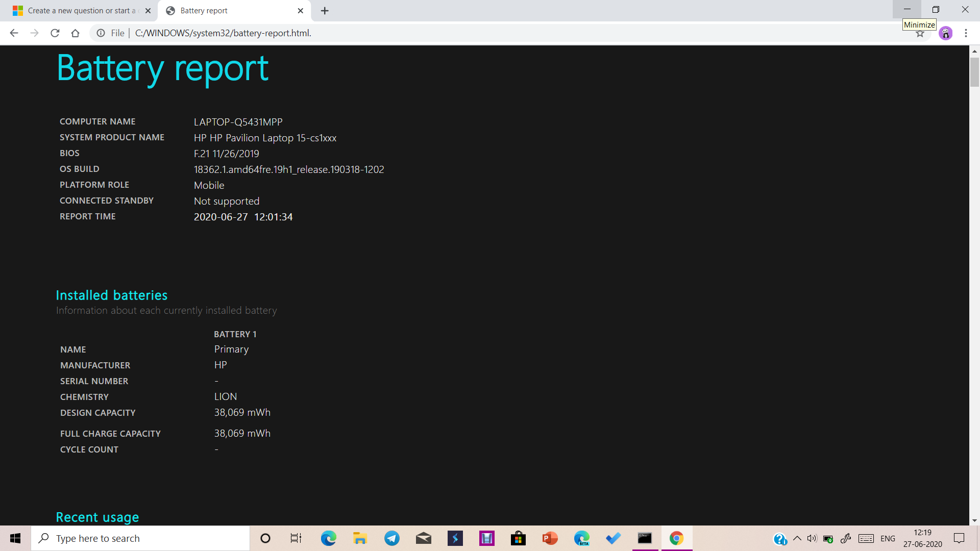Viewport: 980px width, 551px height.
Task: Open a new browser tab
Action: (x=325, y=11)
